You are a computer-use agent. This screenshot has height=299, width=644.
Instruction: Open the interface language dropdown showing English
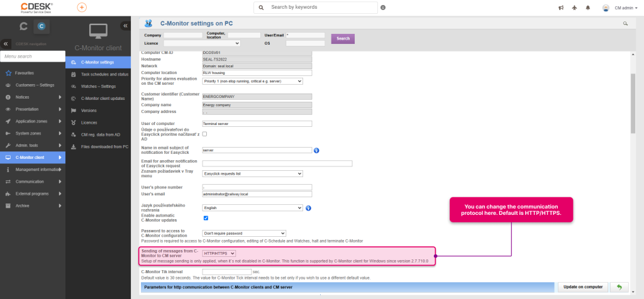tap(253, 208)
